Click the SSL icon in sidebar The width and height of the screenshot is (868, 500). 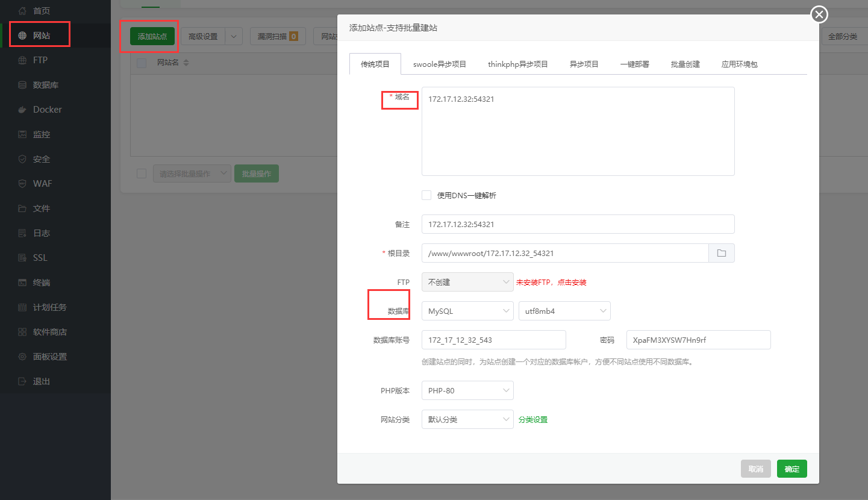[x=22, y=258]
